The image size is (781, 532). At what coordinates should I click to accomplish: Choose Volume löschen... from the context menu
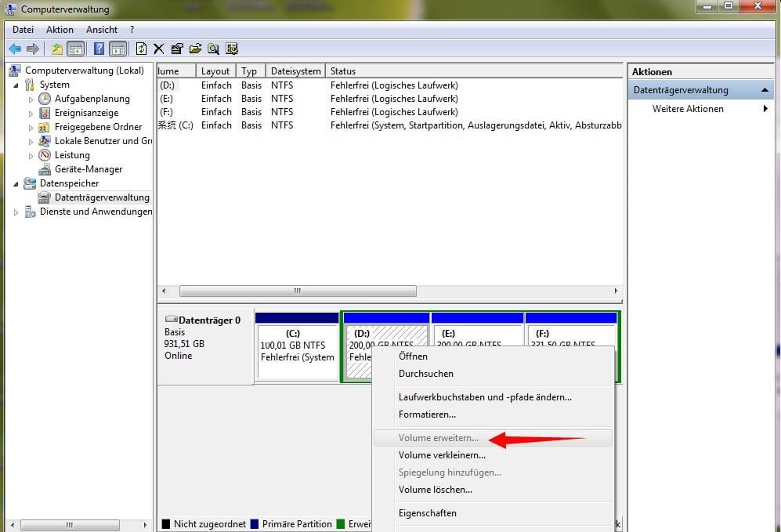tap(493, 490)
